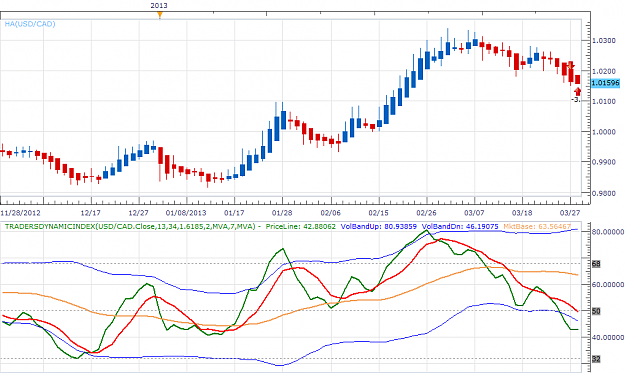Click the 02/15 date label
This screenshot has width=625, height=373.
click(x=379, y=213)
